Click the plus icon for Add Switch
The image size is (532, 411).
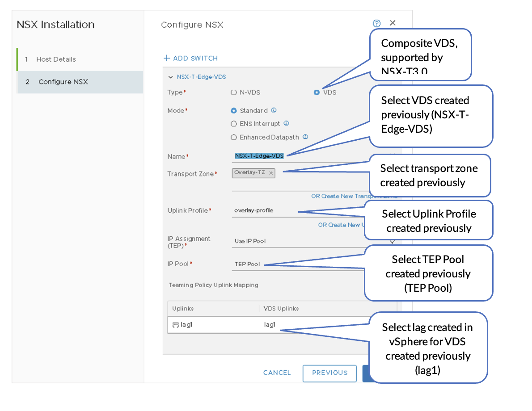(x=167, y=58)
